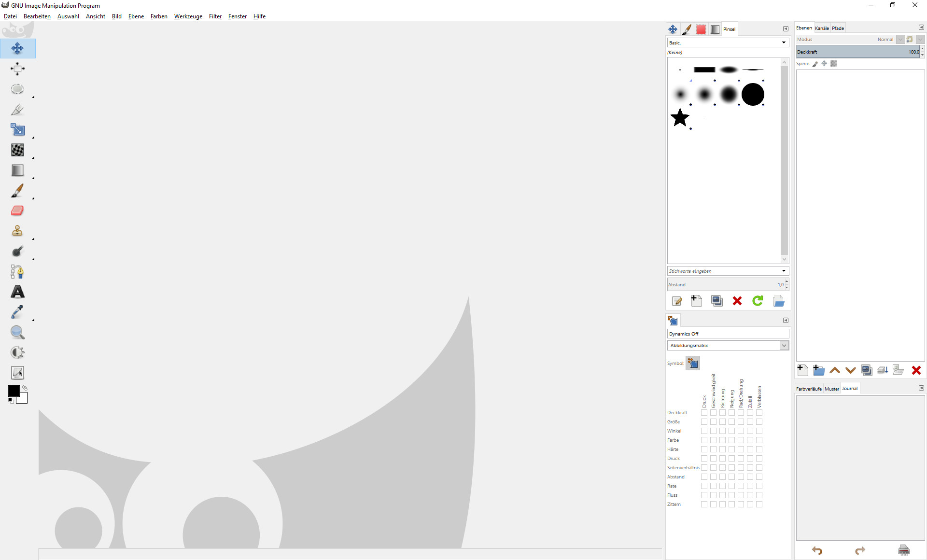Enable Deckkraft mapping for Druck
The width and height of the screenshot is (927, 560).
click(704, 413)
